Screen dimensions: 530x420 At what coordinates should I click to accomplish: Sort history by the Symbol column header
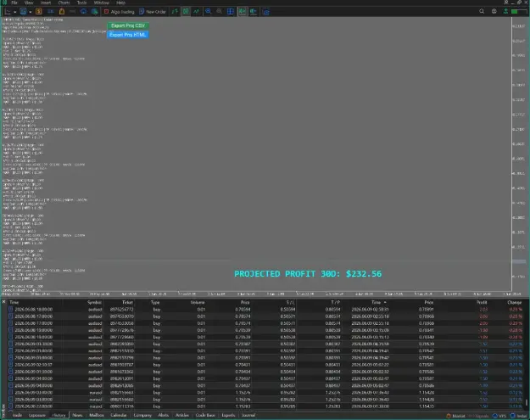coord(94,302)
